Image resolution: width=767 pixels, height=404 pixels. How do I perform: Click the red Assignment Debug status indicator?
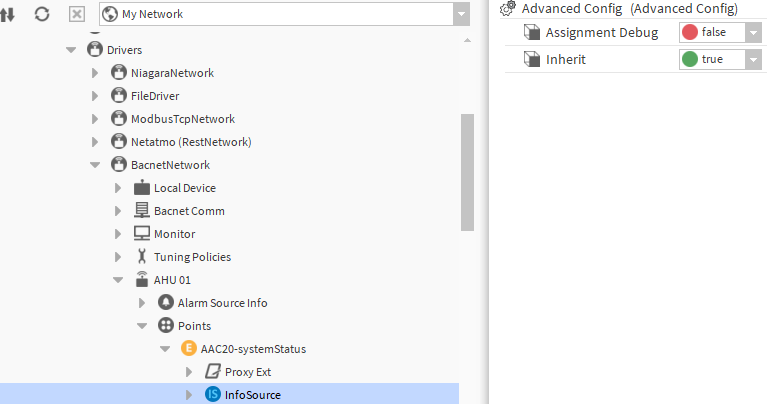[690, 32]
